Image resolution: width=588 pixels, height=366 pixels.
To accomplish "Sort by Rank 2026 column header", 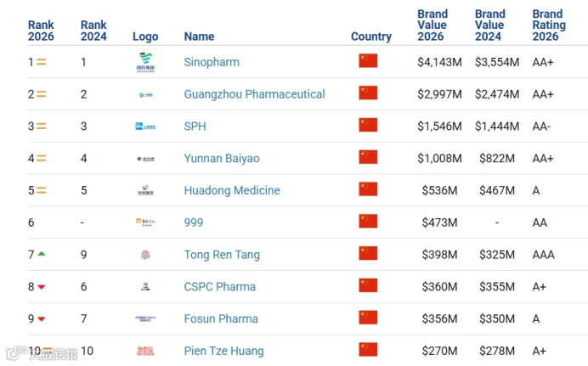I will point(41,31).
